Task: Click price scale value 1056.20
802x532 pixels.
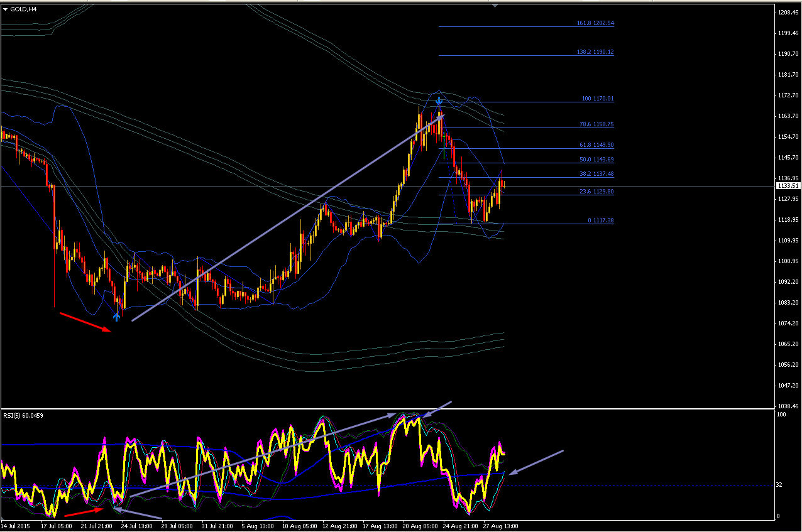Action: (788, 365)
